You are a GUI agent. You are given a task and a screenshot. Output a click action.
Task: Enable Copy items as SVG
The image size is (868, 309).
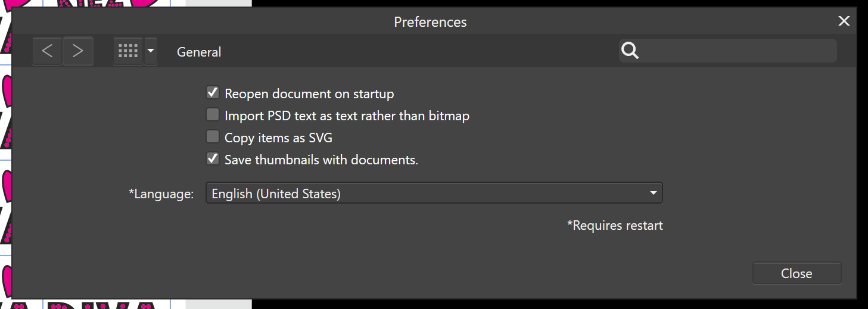[213, 137]
